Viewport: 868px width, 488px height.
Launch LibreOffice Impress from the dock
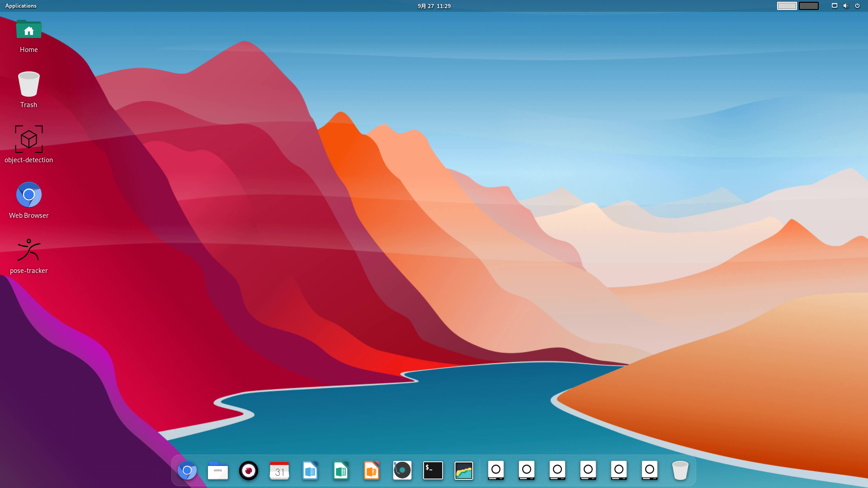[371, 470]
